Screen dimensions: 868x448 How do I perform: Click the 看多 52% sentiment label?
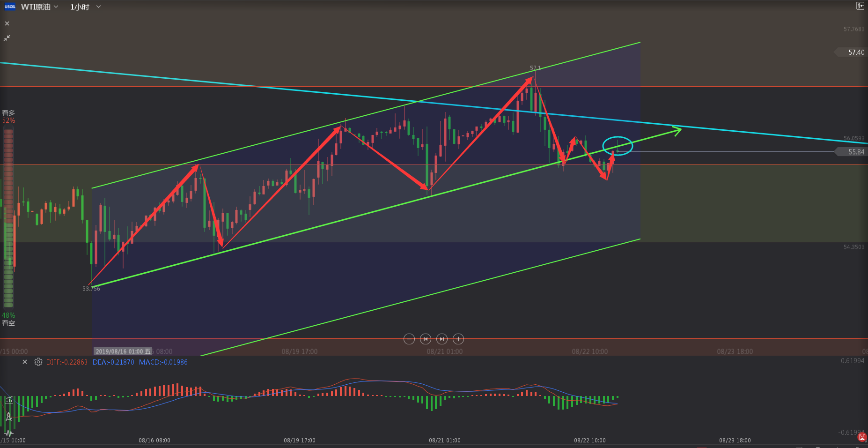click(x=8, y=117)
